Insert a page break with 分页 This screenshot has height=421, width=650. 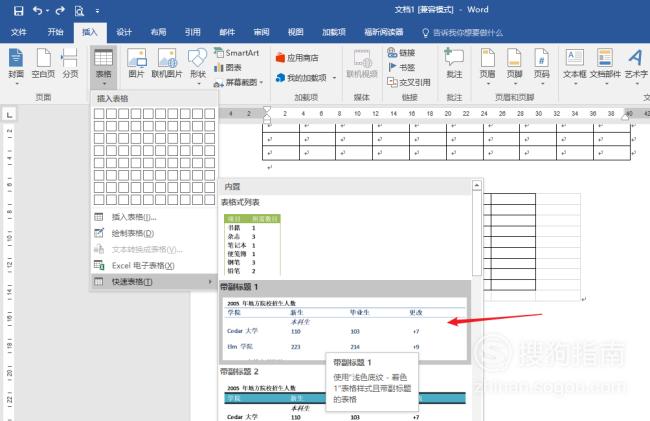click(x=70, y=63)
